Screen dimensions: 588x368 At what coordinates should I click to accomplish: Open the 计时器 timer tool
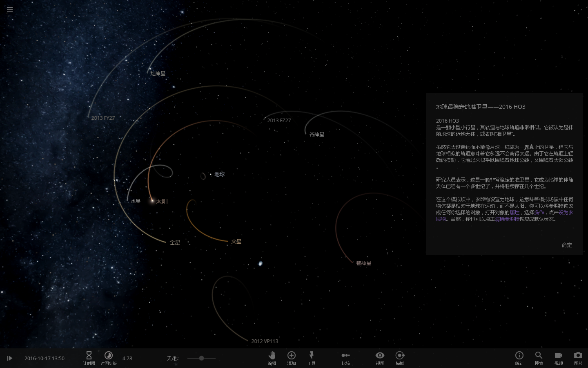coord(89,358)
